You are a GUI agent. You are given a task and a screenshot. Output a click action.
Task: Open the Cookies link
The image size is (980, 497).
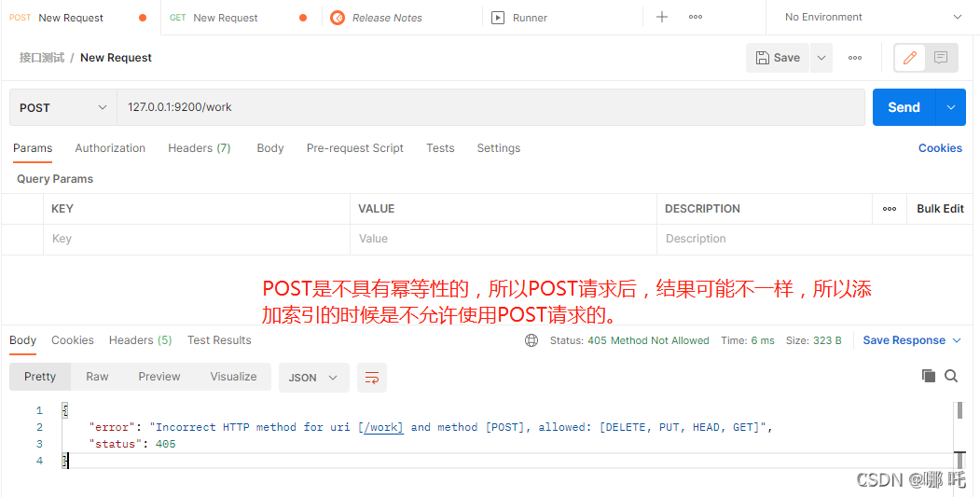tap(940, 148)
